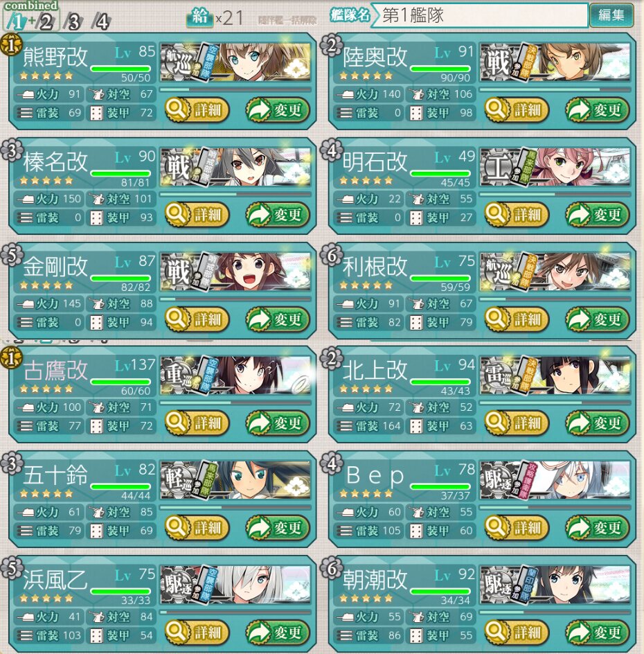Click the 工 repair ship badge on 明石改
This screenshot has width=644, height=654.
point(498,167)
